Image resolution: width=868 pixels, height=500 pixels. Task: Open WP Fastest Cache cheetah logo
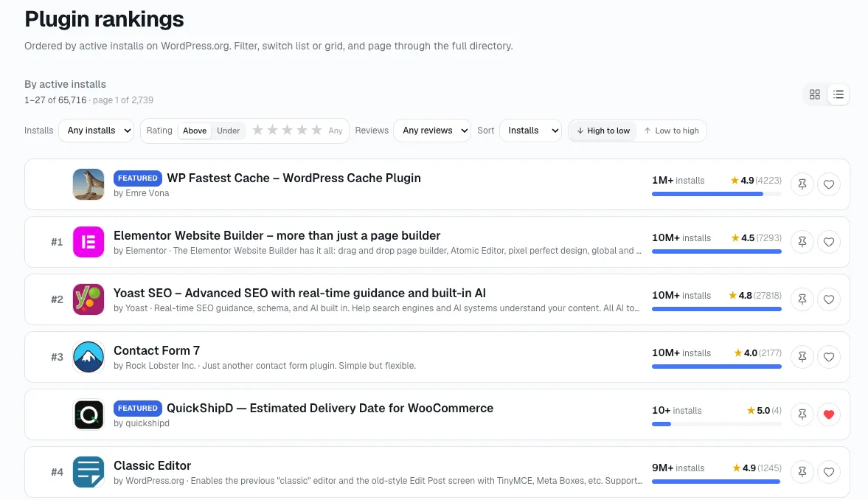tap(88, 184)
